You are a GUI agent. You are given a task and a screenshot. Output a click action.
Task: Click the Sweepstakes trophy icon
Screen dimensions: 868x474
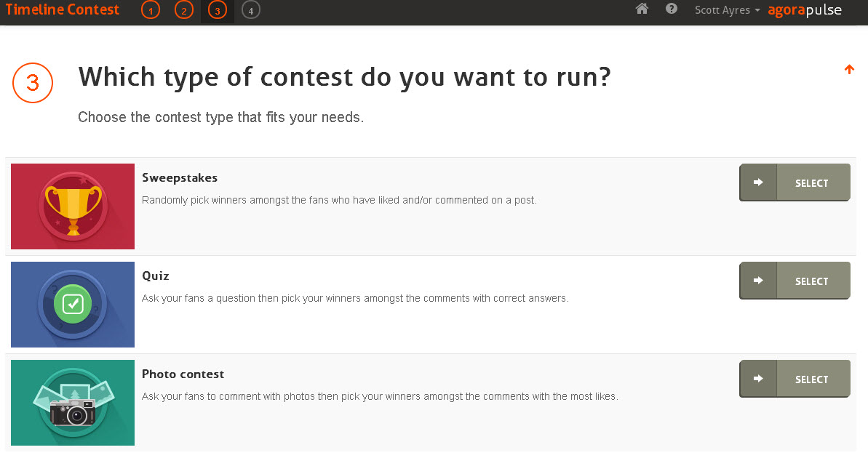(x=72, y=206)
